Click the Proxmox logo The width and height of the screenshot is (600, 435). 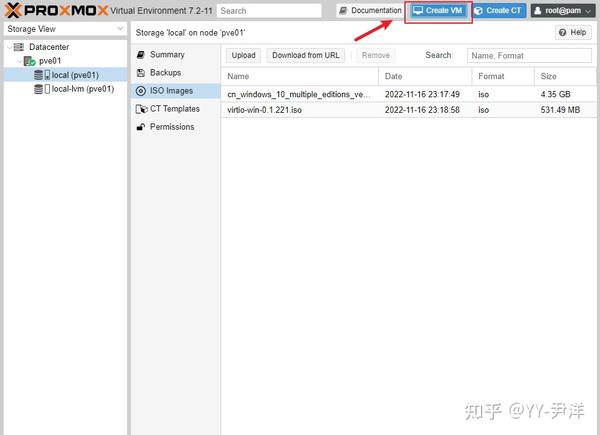click(x=56, y=10)
